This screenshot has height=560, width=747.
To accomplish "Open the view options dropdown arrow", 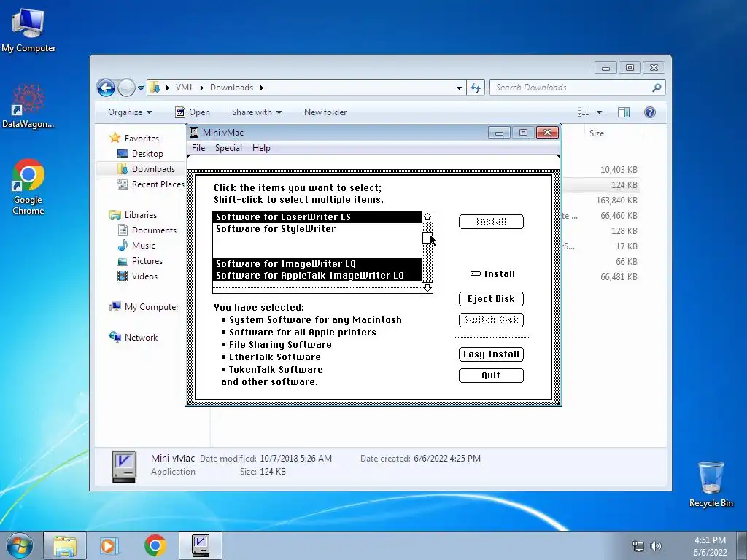I will pyautogui.click(x=600, y=112).
